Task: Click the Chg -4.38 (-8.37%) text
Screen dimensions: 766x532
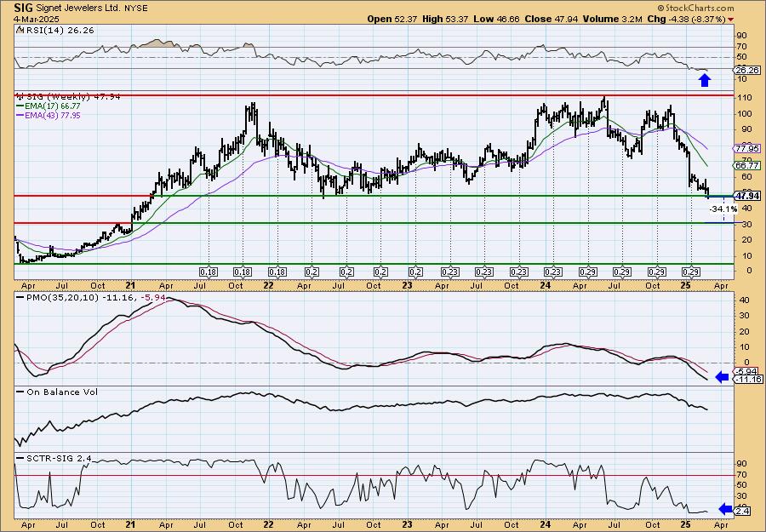Action: (686, 19)
